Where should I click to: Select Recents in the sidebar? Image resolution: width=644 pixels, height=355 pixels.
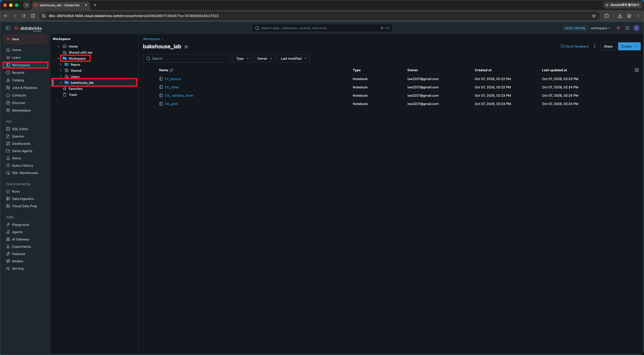pyautogui.click(x=18, y=73)
